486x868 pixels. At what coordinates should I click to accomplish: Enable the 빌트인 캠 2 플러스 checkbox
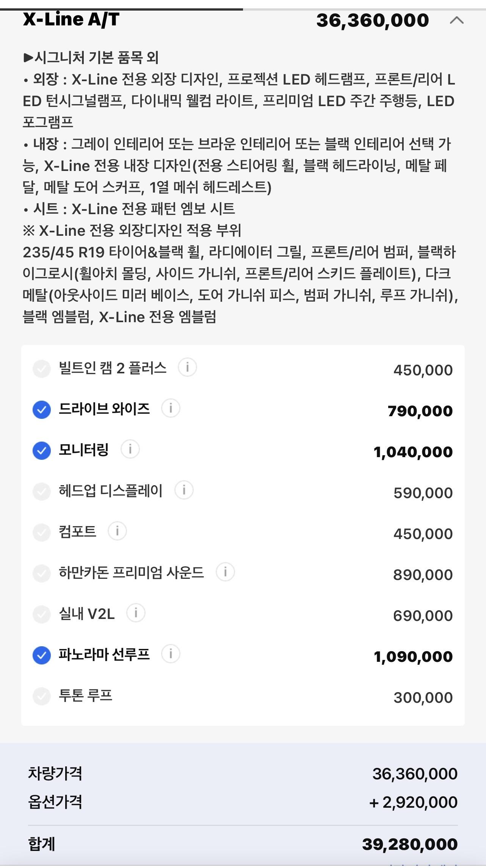[x=42, y=369]
